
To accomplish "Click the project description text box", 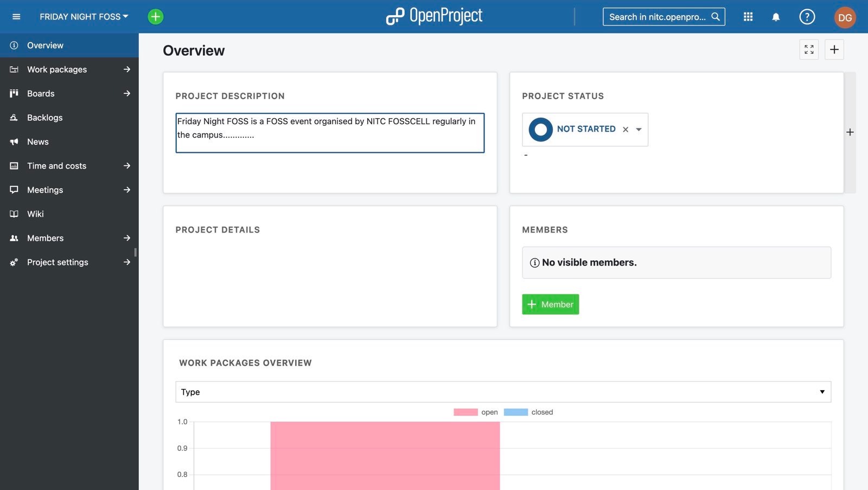I will click(330, 133).
